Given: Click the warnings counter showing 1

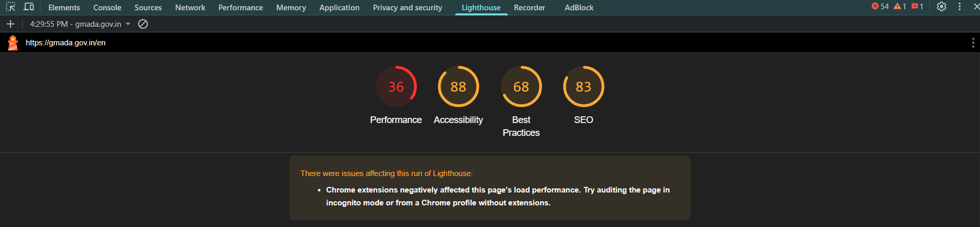Looking at the screenshot, I should click(x=900, y=7).
